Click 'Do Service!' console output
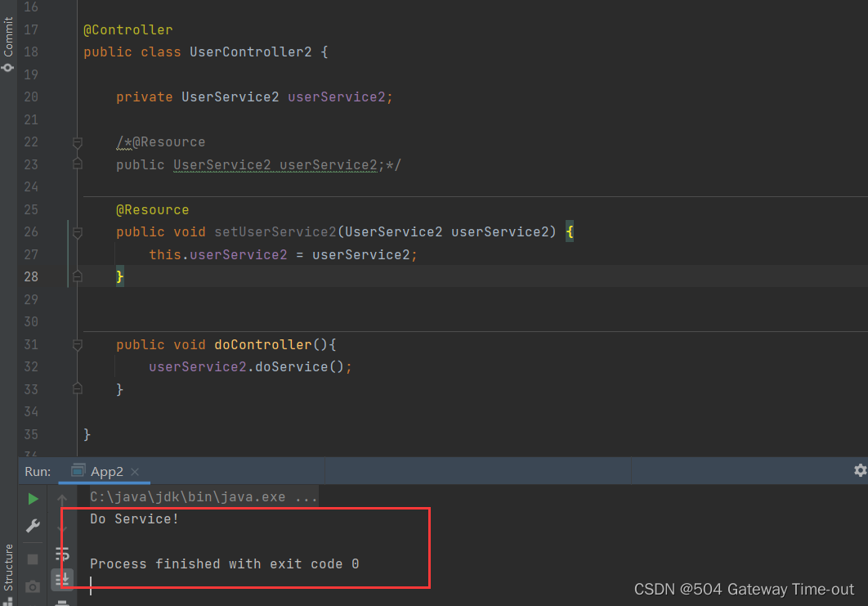This screenshot has height=606, width=868. 134,519
